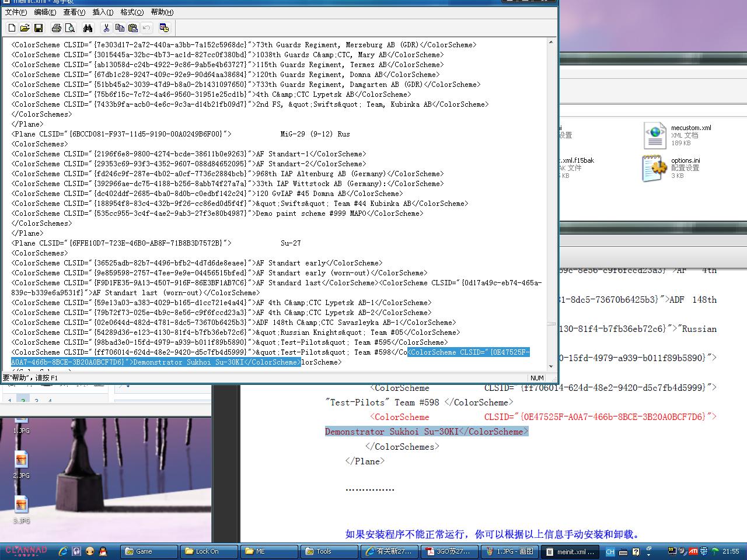
Task: Click the system clock showing 21:55
Action: click(731, 551)
